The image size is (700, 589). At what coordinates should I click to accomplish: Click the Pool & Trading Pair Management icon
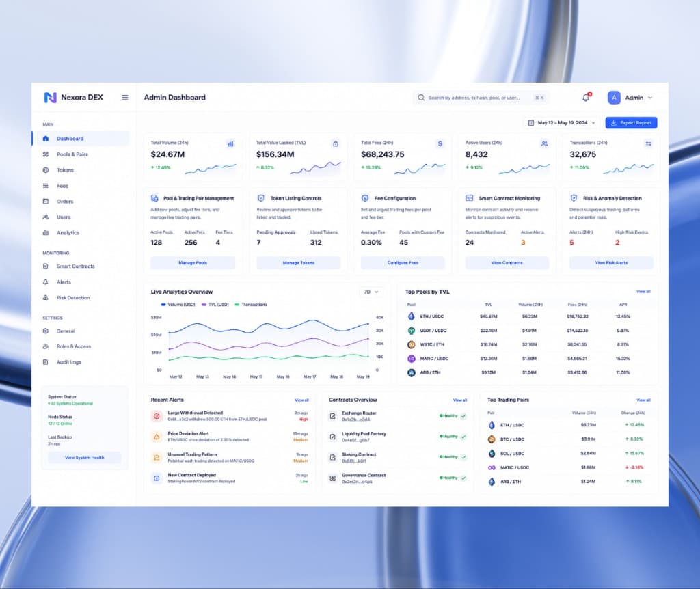pyautogui.click(x=154, y=198)
